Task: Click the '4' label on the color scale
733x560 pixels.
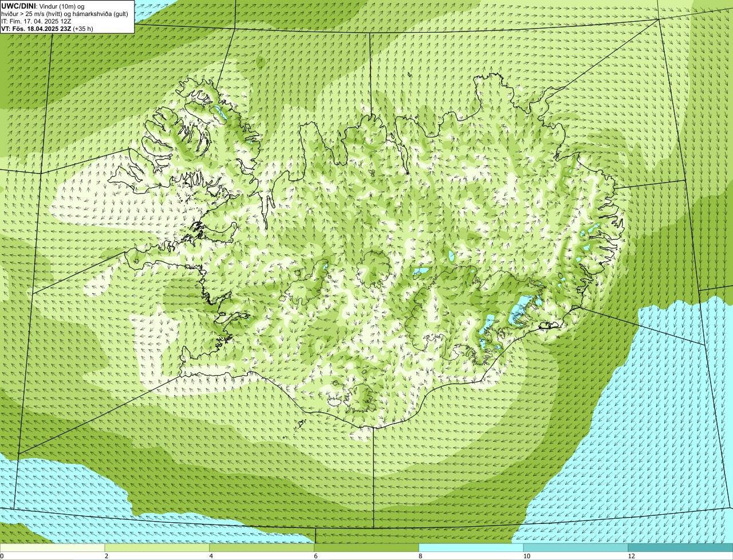Action: tap(211, 556)
